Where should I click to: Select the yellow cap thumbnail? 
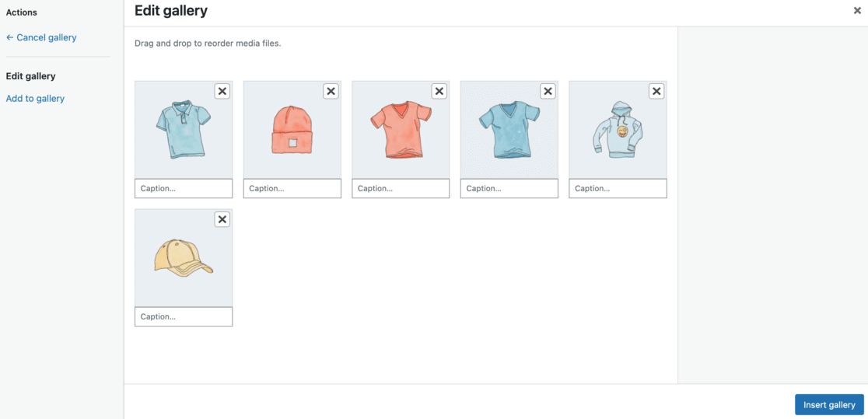click(x=184, y=259)
